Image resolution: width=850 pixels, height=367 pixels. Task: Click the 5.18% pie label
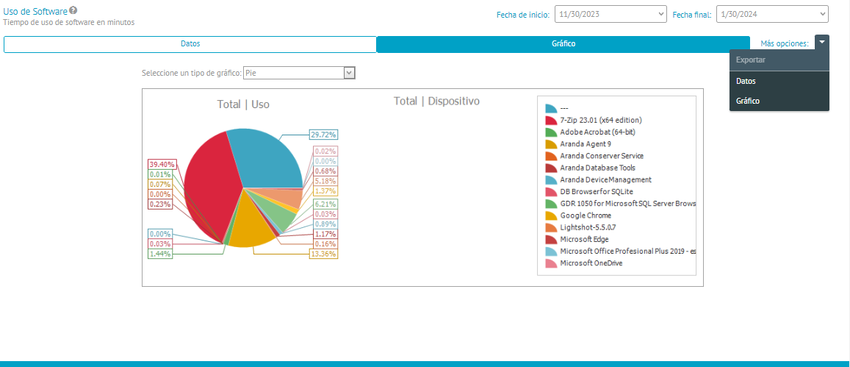(x=325, y=181)
